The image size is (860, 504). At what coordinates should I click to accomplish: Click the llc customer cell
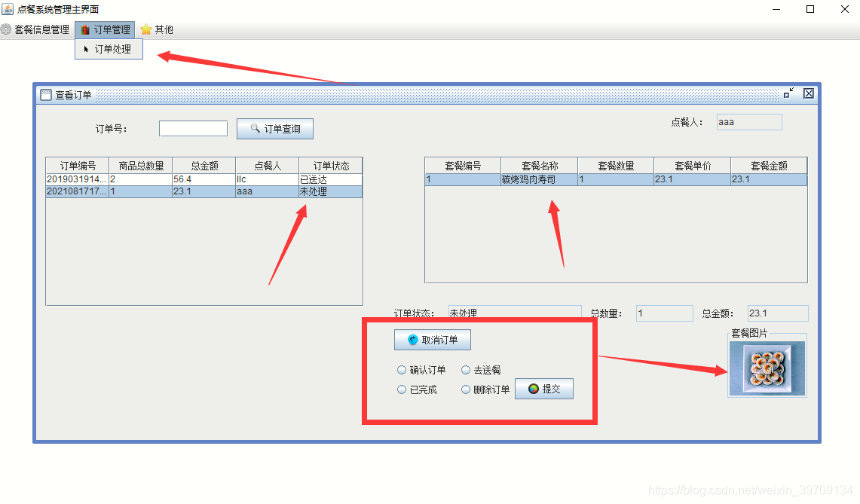coord(267,179)
